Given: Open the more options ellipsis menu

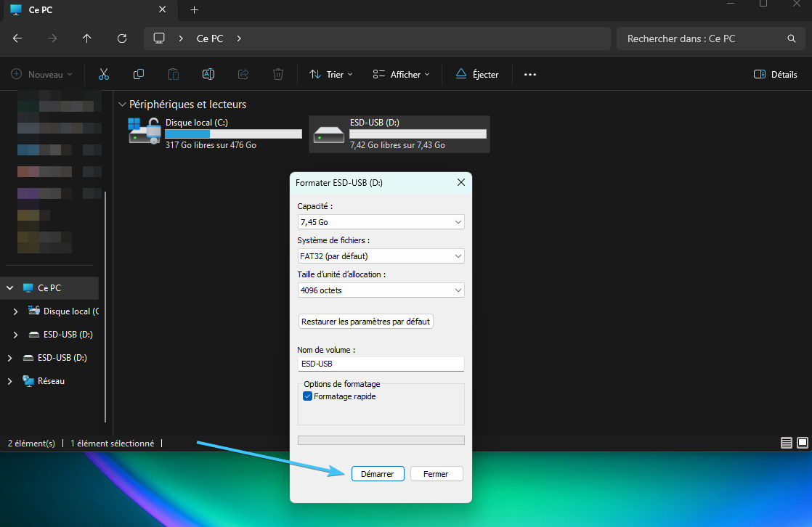Looking at the screenshot, I should (x=529, y=75).
